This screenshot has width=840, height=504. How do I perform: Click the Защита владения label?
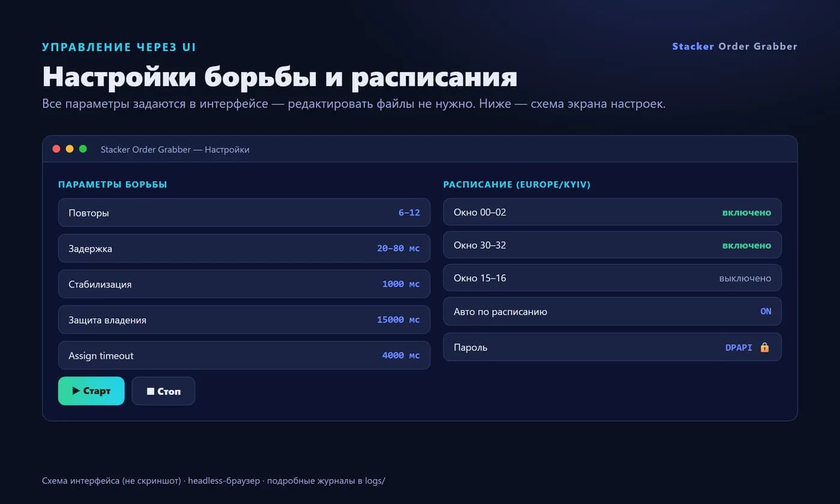click(107, 320)
